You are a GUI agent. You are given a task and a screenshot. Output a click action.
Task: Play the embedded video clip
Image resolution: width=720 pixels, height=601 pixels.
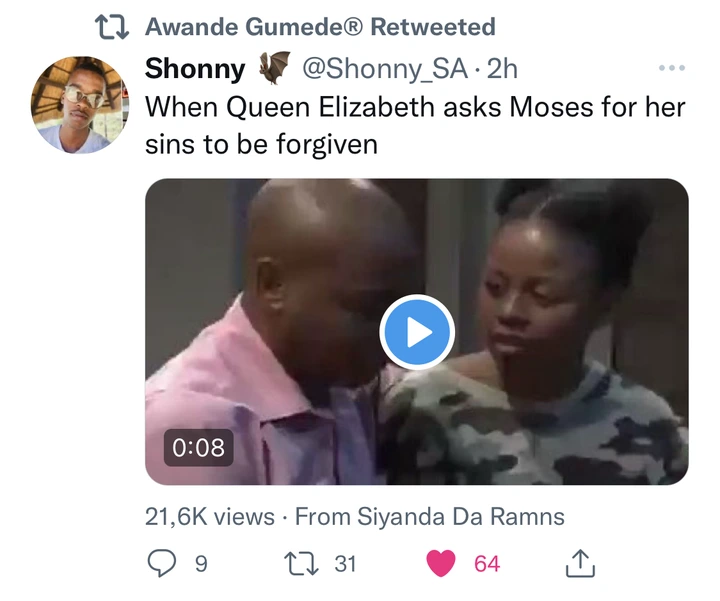[x=417, y=332]
